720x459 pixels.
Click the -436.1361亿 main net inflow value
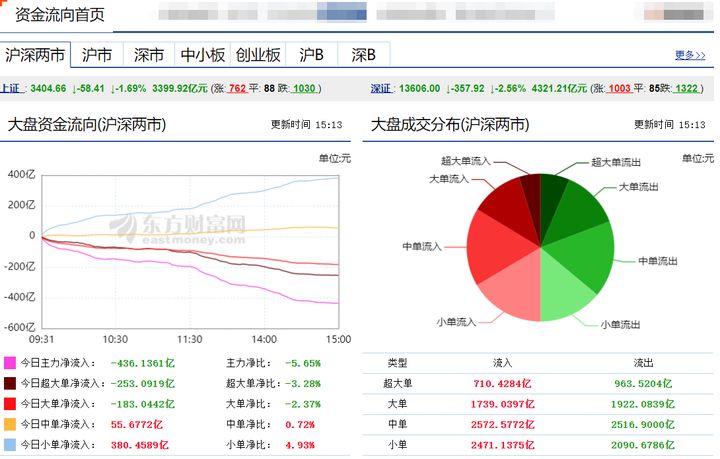[142, 363]
